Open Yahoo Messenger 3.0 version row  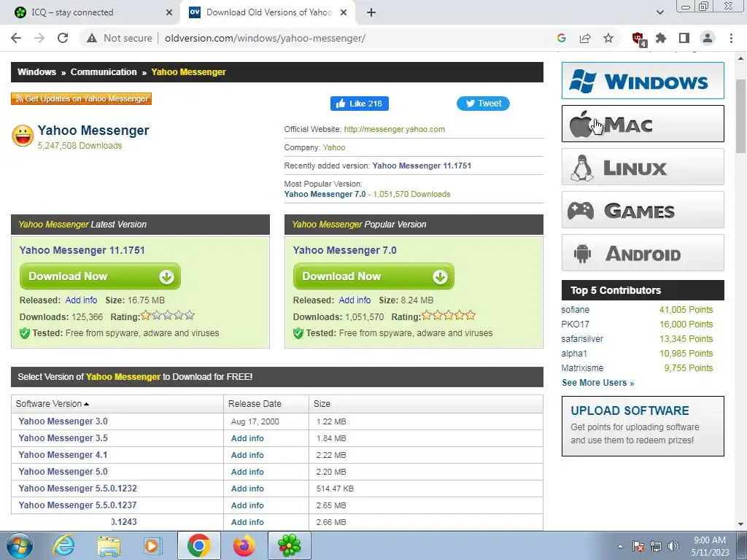(63, 421)
